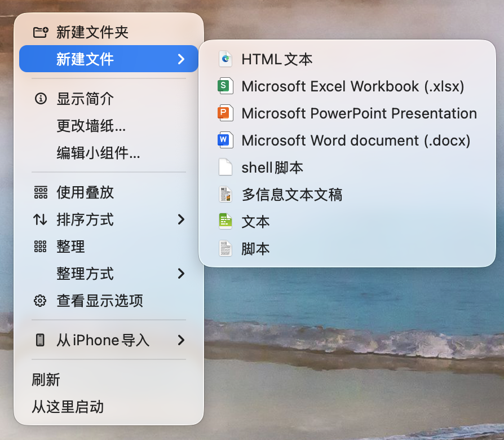Click the HTML 文本 Edge icon
The height and width of the screenshot is (440, 504).
coord(226,59)
